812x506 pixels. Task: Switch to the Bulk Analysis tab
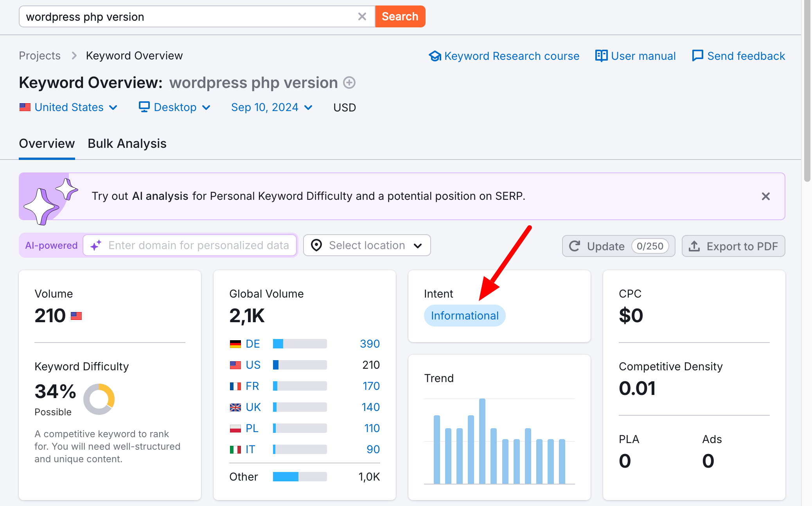[127, 144]
